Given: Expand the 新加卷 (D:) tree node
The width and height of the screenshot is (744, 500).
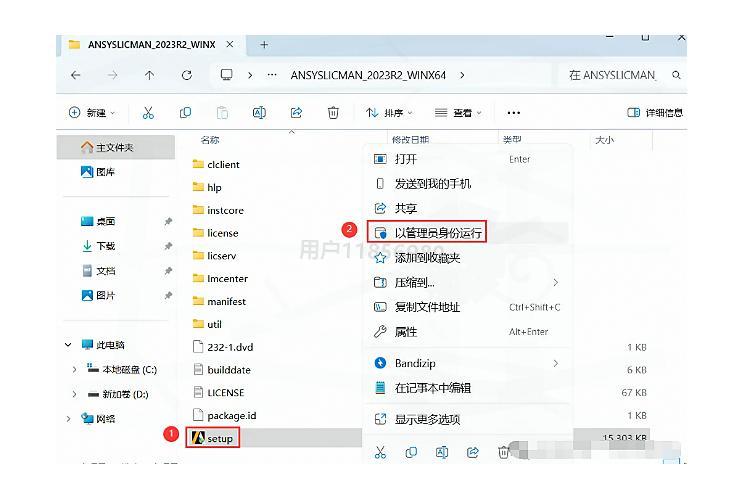Looking at the screenshot, I should click(x=74, y=394).
